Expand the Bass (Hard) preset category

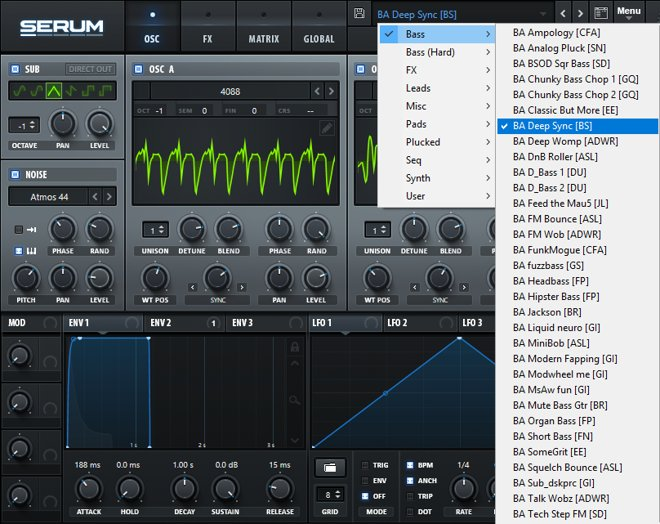(x=435, y=52)
